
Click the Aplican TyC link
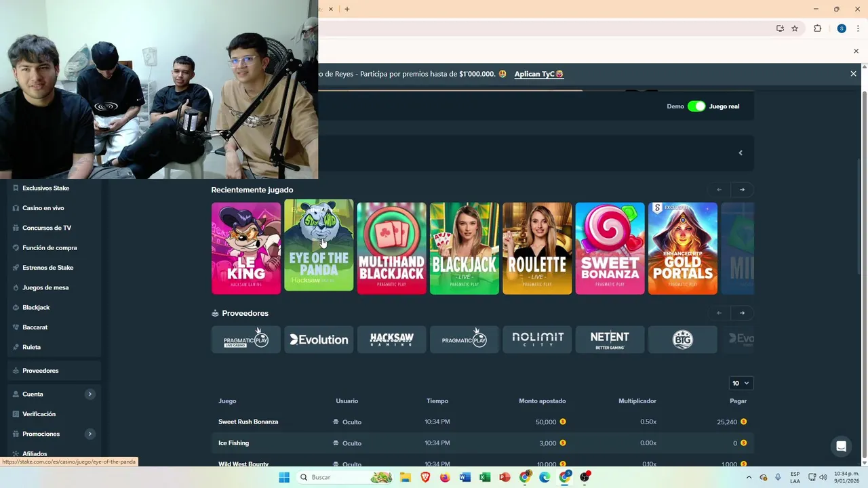pyautogui.click(x=539, y=74)
